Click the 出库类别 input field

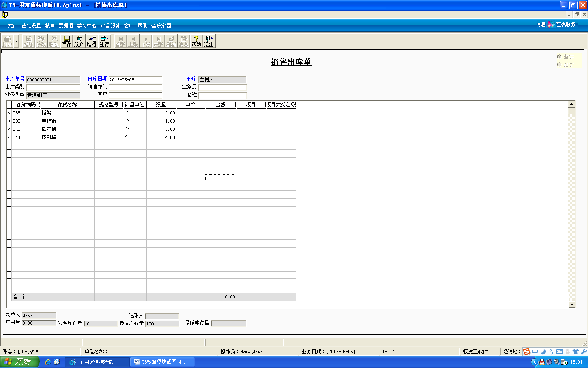pyautogui.click(x=53, y=87)
